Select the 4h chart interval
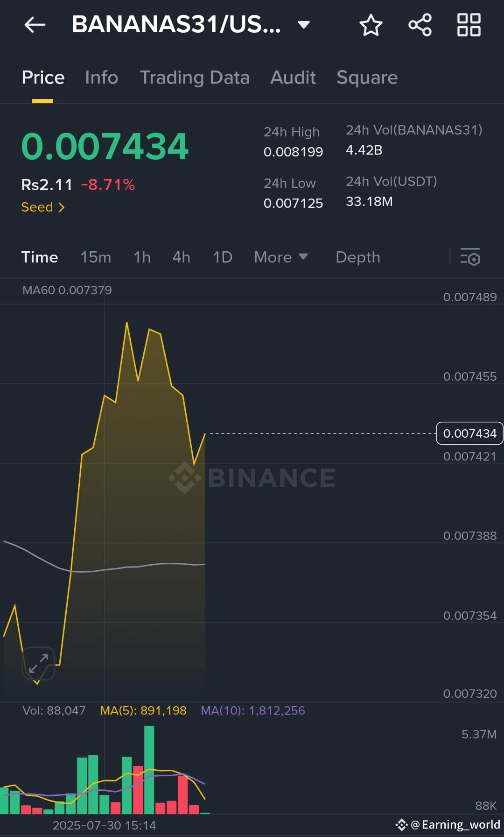The width and height of the screenshot is (504, 837). [181, 257]
